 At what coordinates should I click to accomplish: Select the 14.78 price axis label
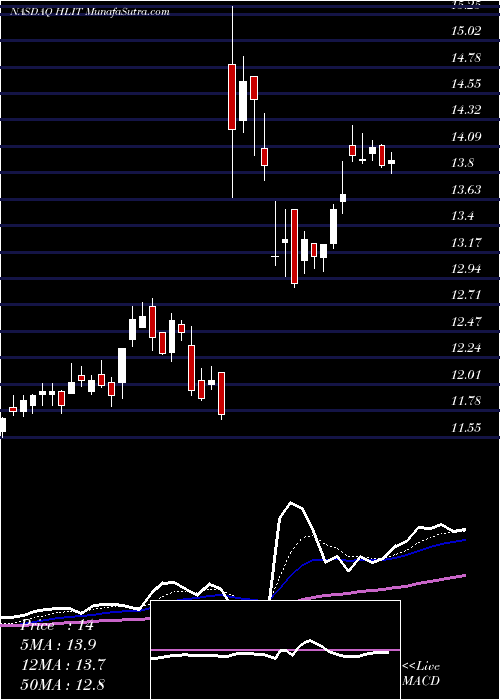pos(467,58)
